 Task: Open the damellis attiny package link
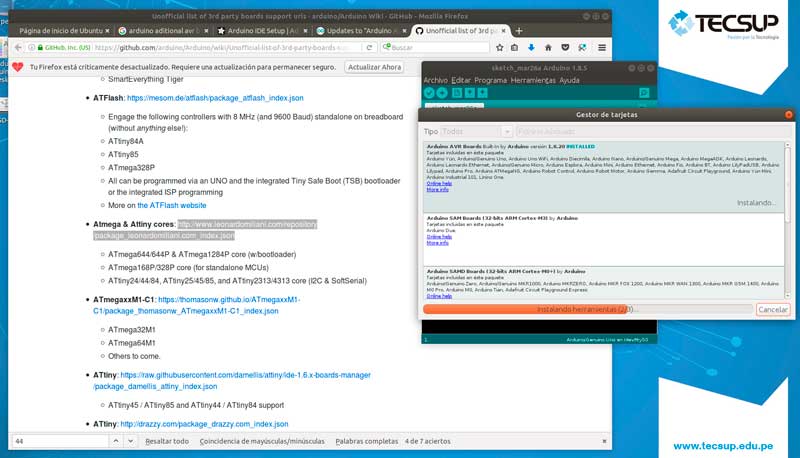(232, 380)
